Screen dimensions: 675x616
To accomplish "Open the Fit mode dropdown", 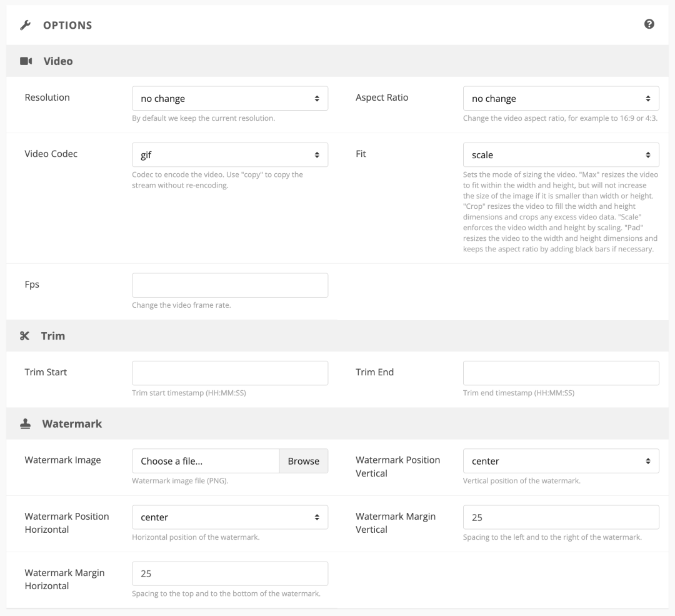I will coord(561,154).
